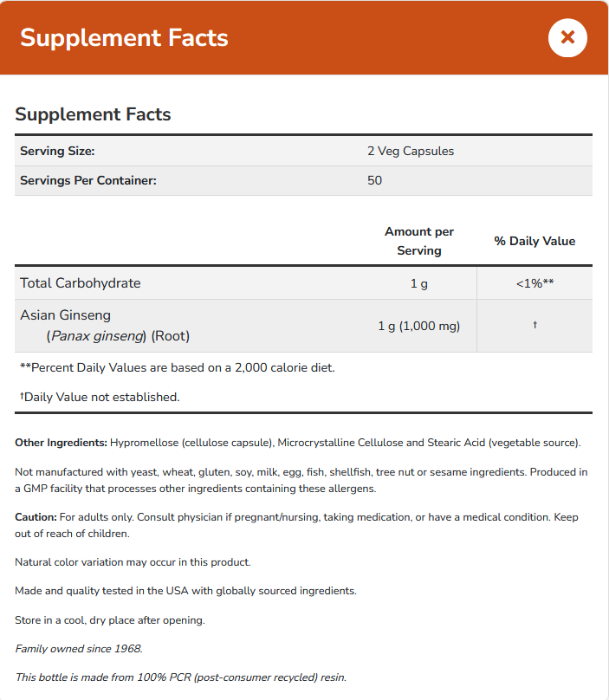Click the Family owned since 1968 text

click(x=78, y=648)
